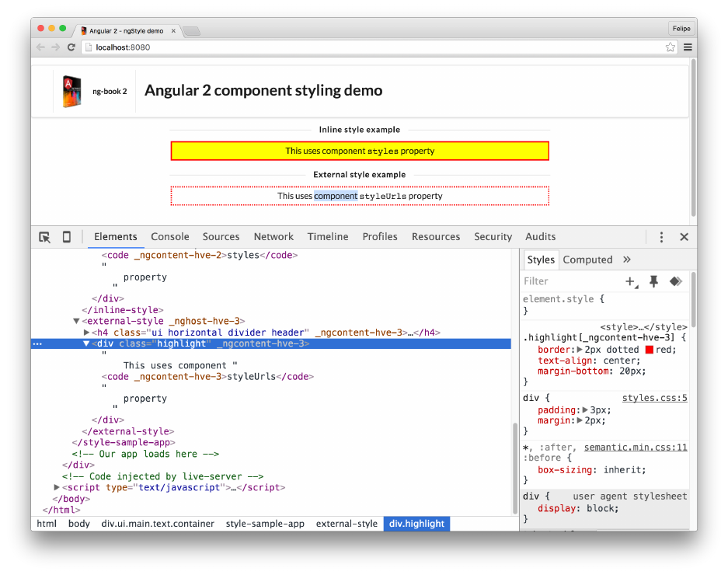Open the Profiles tab

coord(380,237)
